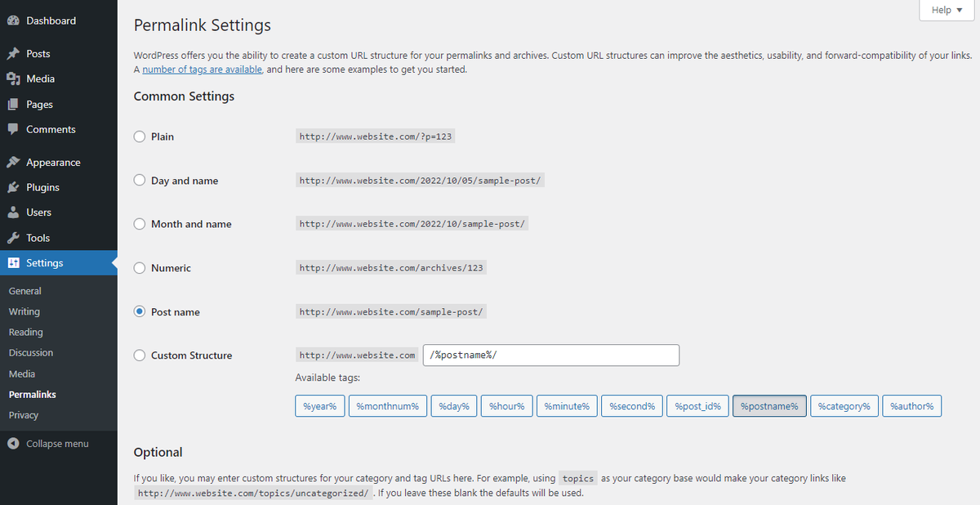The image size is (980, 505).
Task: Choose Month and name permalink structure
Action: pos(140,224)
